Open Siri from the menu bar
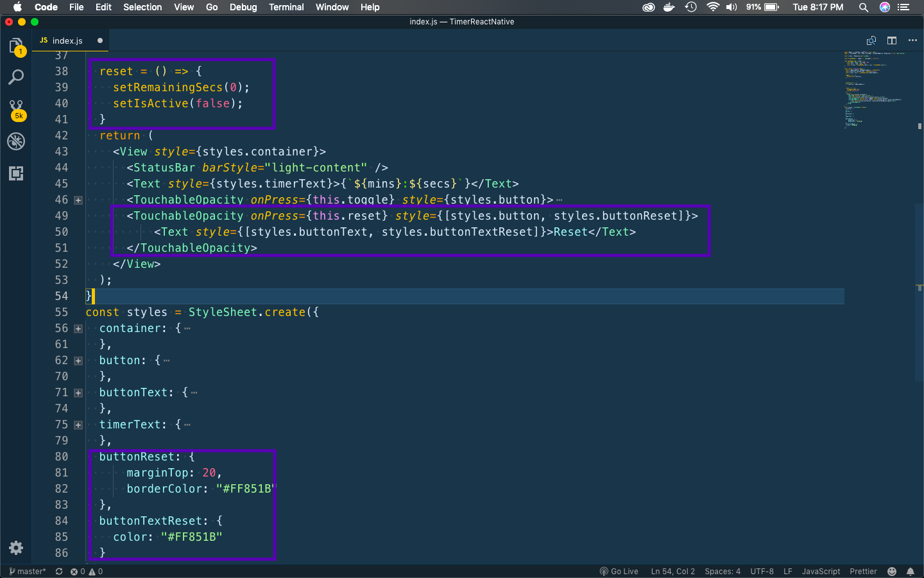 click(x=885, y=7)
